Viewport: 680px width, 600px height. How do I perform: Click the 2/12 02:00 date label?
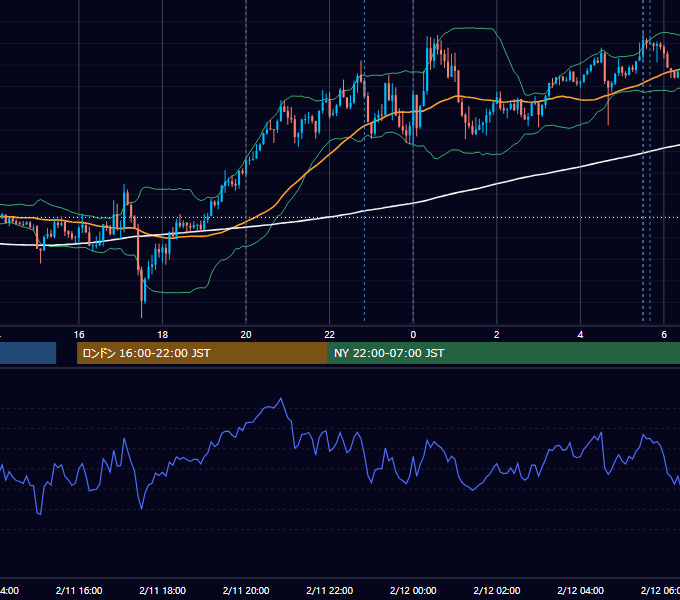[497, 590]
